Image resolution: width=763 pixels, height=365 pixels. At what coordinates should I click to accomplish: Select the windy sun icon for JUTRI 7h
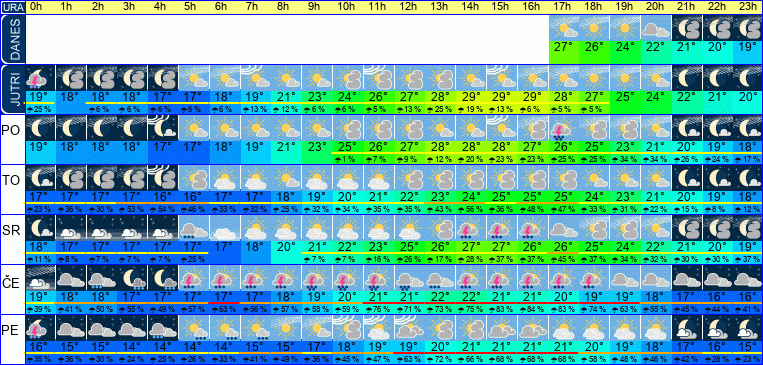[256, 77]
